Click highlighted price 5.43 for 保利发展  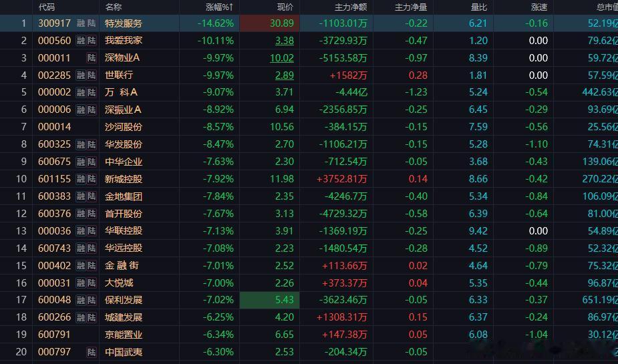[x=270, y=300]
